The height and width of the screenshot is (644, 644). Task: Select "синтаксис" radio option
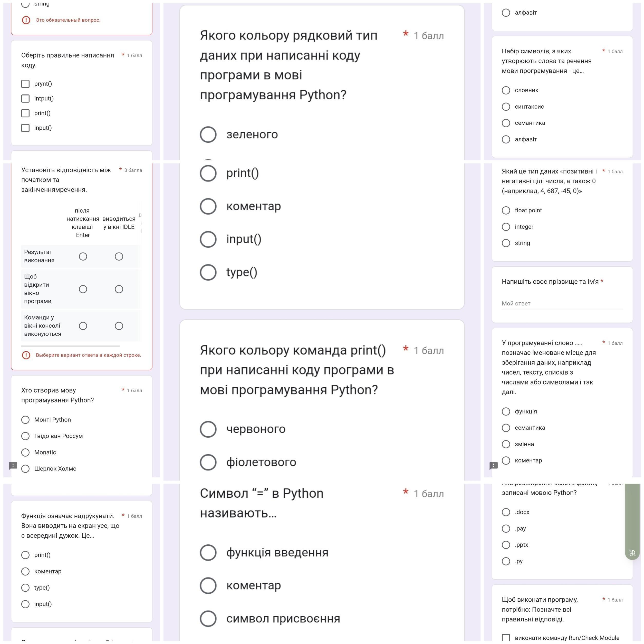tap(506, 107)
